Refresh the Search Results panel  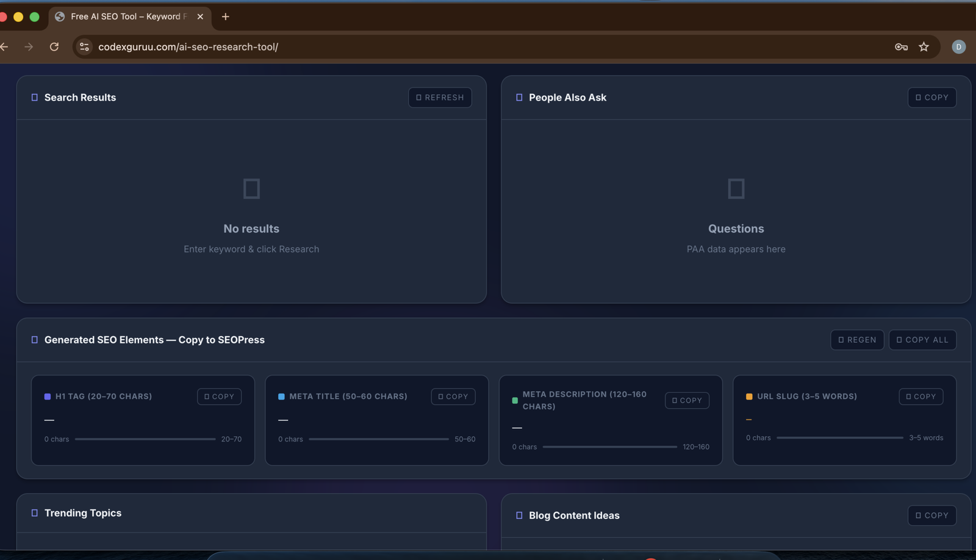440,98
